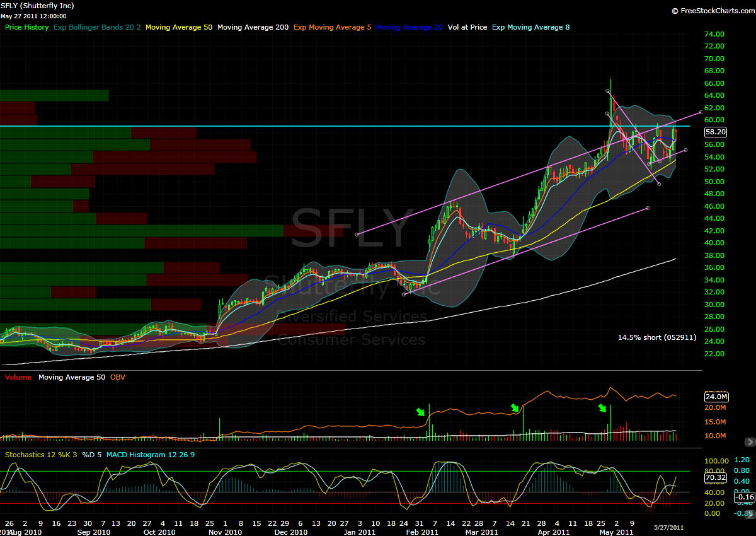Click the Vol at Price legend label
The image size is (756, 536).
467,28
